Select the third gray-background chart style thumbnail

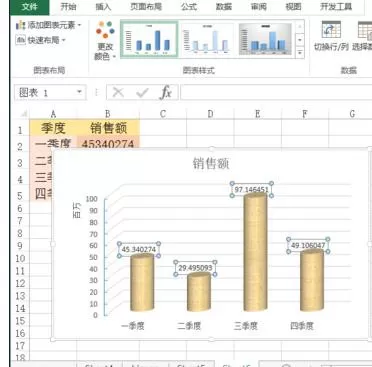click(265, 39)
